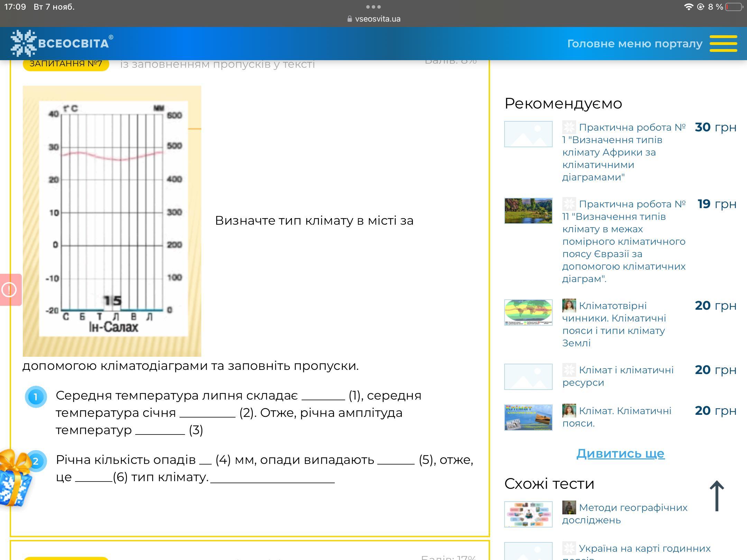747x560 pixels.
Task: Tap the three-dot multitasking icon at top
Action: (373, 7)
